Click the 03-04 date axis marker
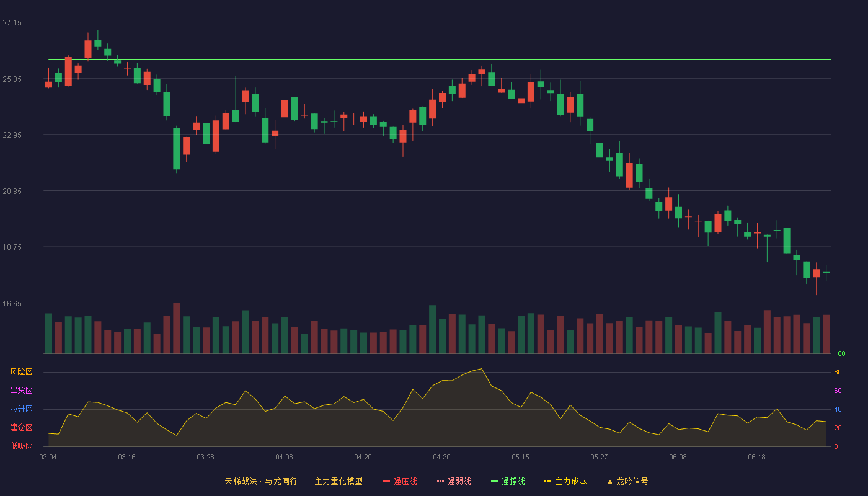 (x=48, y=457)
